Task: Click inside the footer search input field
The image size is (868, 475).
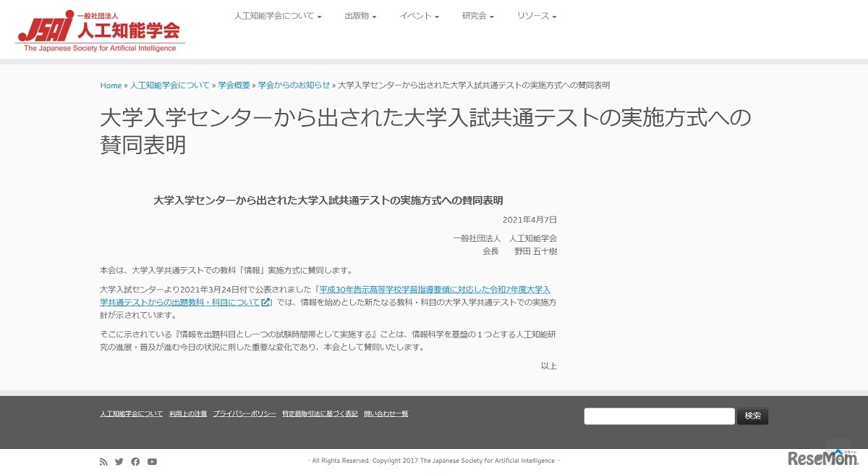Action: tap(658, 416)
